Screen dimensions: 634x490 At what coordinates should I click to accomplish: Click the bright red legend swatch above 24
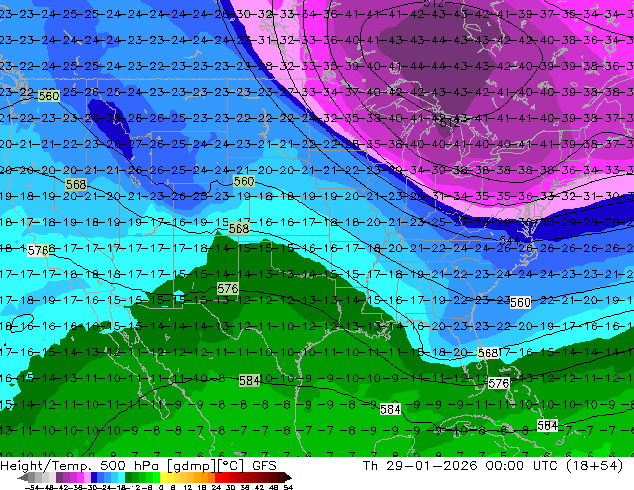[218, 477]
